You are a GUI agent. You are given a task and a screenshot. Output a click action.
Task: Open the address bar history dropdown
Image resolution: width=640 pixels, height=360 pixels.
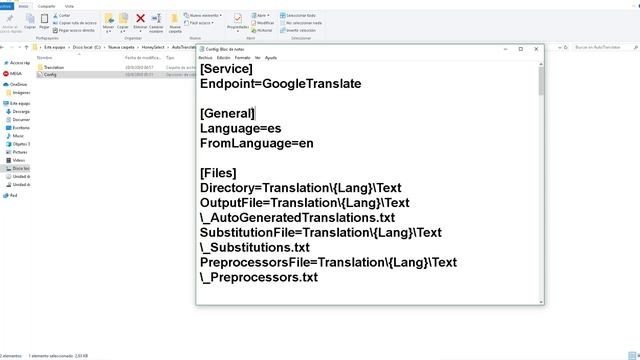coord(560,47)
